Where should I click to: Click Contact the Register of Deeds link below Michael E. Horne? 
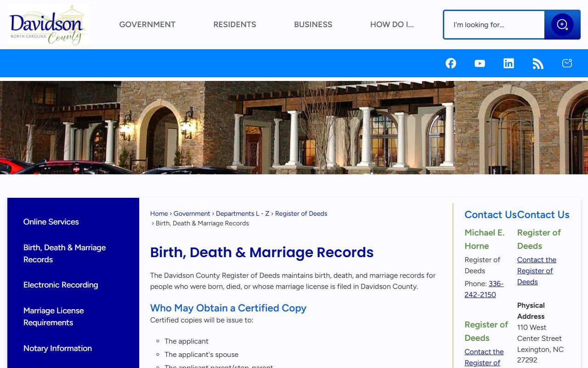pyautogui.click(x=484, y=357)
